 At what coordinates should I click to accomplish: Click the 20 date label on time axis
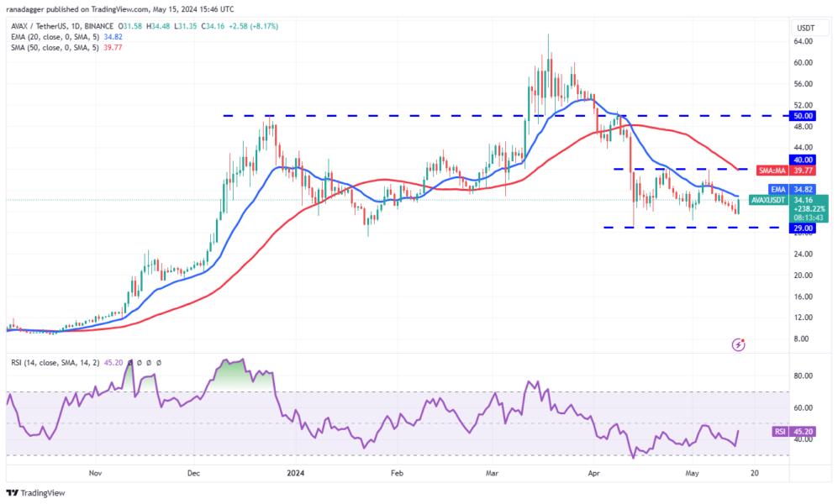click(x=754, y=473)
